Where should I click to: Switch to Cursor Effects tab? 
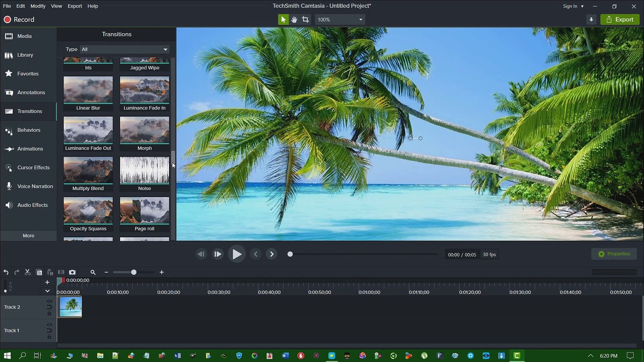(x=28, y=167)
